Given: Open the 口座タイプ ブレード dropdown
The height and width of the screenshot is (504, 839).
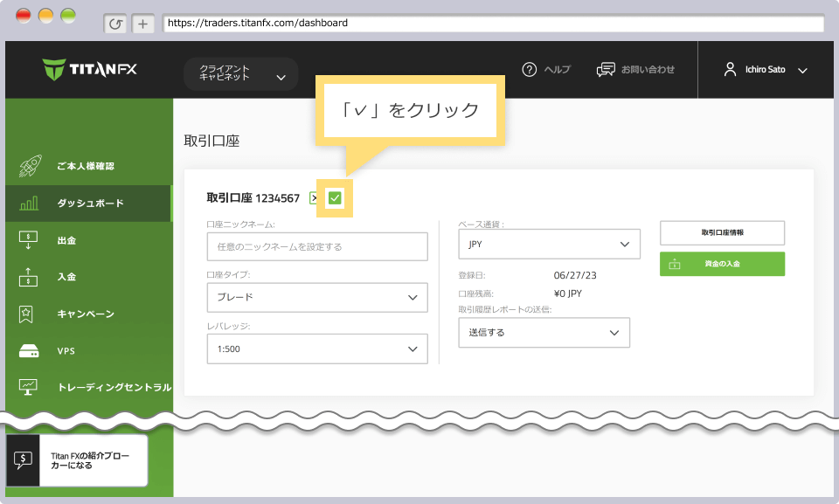Looking at the screenshot, I should pyautogui.click(x=317, y=298).
